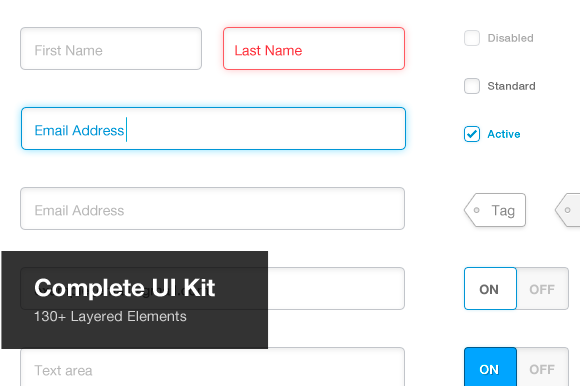Image resolution: width=580 pixels, height=386 pixels.
Task: Check the Standard checkbox
Action: point(472,86)
